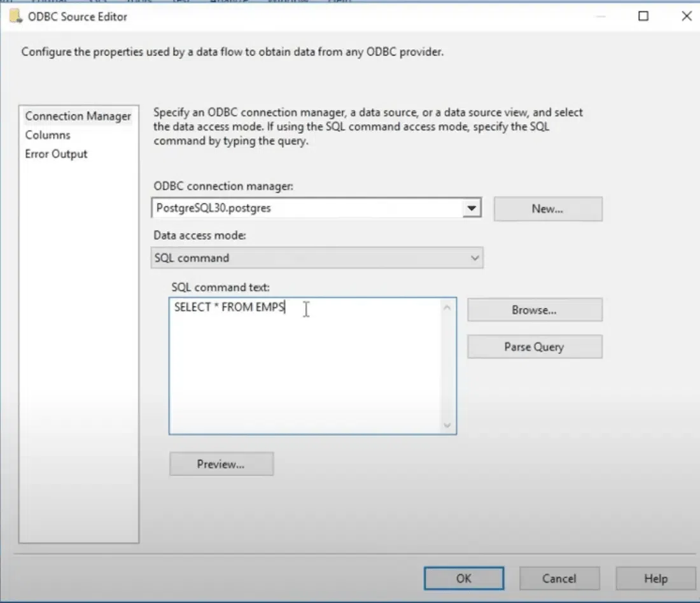
Task: Open Data access mode dropdown
Action: [x=317, y=258]
